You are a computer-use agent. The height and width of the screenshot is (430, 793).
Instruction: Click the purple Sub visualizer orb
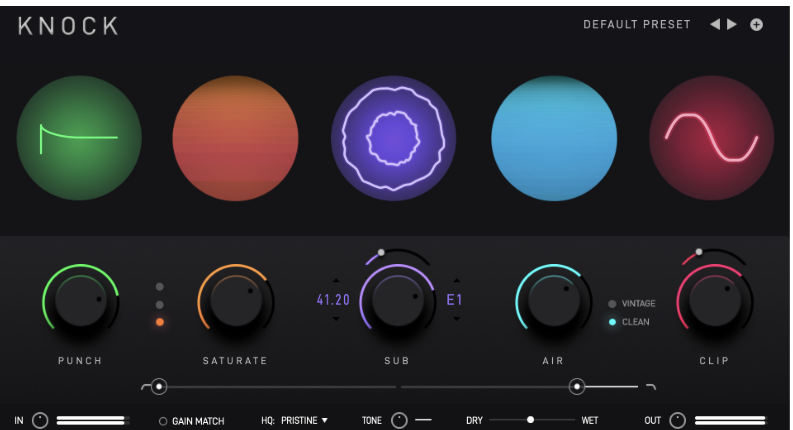(393, 138)
